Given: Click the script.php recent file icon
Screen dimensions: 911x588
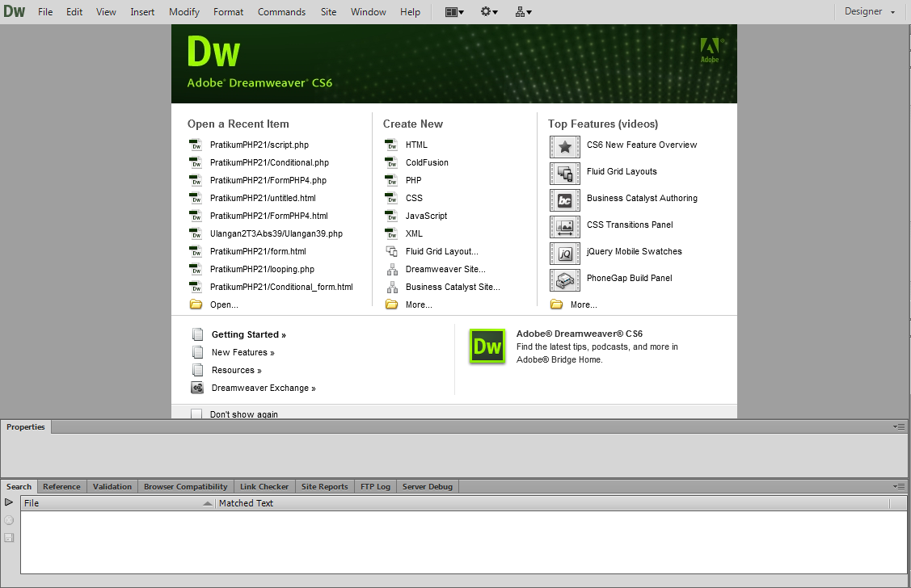Looking at the screenshot, I should pyautogui.click(x=196, y=145).
